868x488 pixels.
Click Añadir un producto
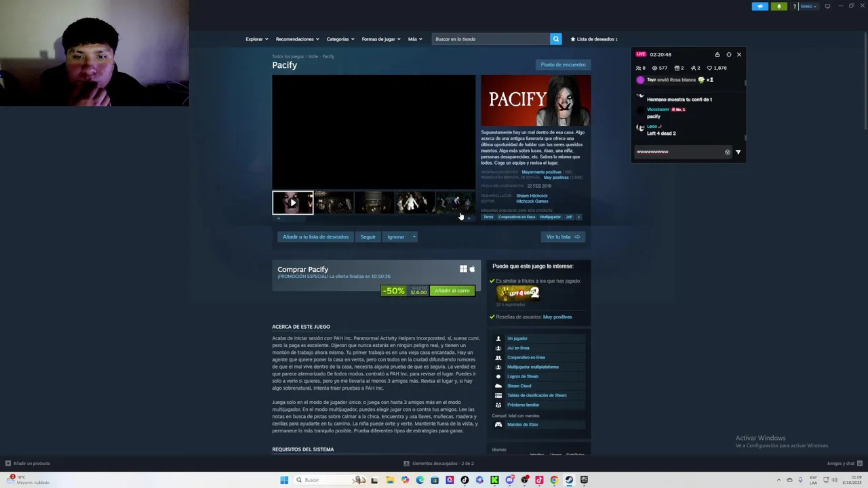(x=28, y=464)
